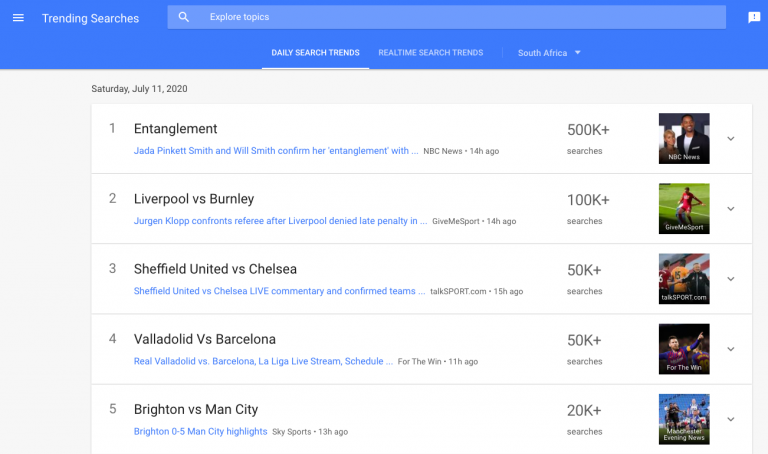
Task: Expand the Sheffield United vs Chelsea row
Action: (x=731, y=279)
